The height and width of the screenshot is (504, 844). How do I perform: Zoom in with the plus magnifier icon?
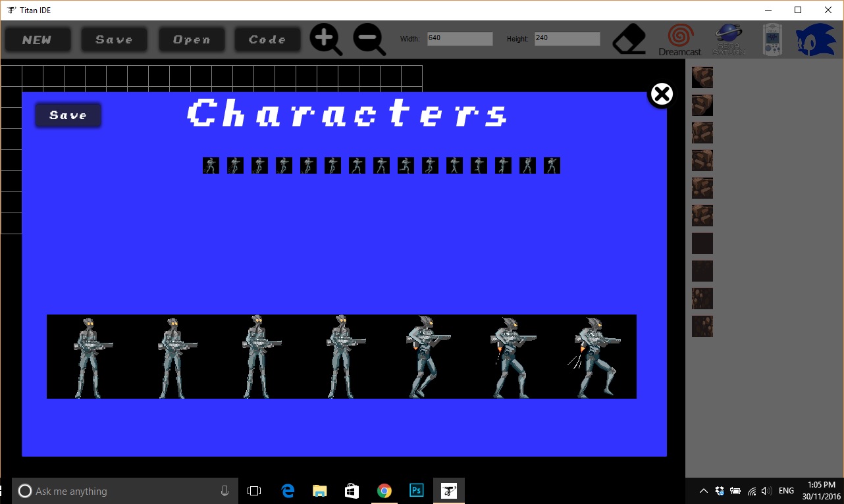326,39
